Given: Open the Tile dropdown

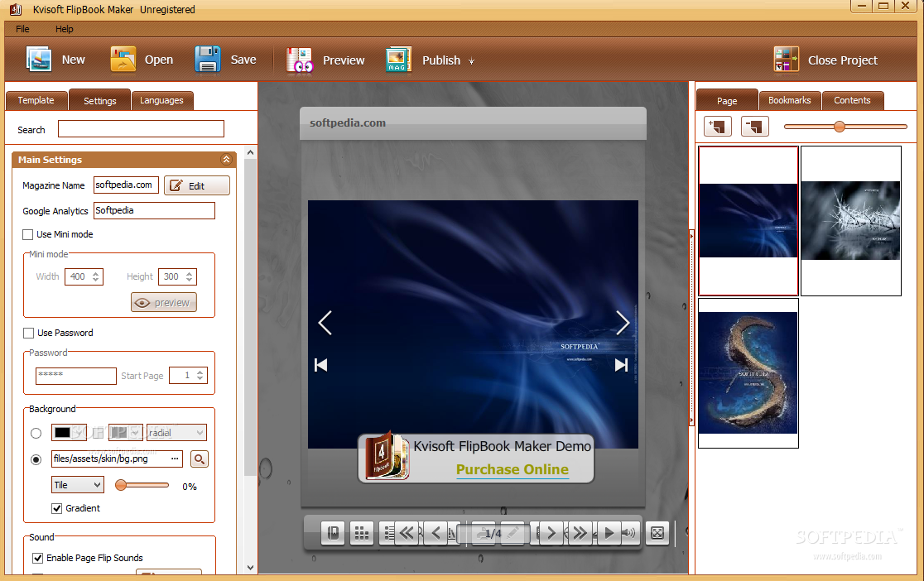Looking at the screenshot, I should click(77, 485).
